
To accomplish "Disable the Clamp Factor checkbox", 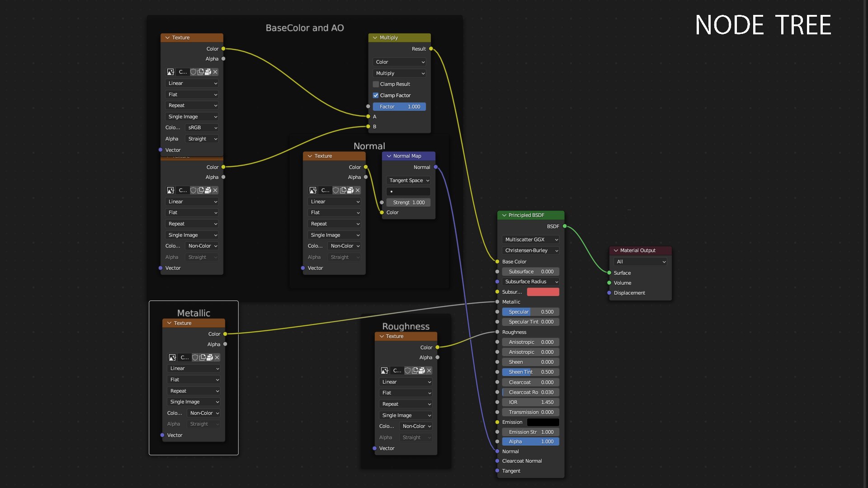I will pos(376,95).
